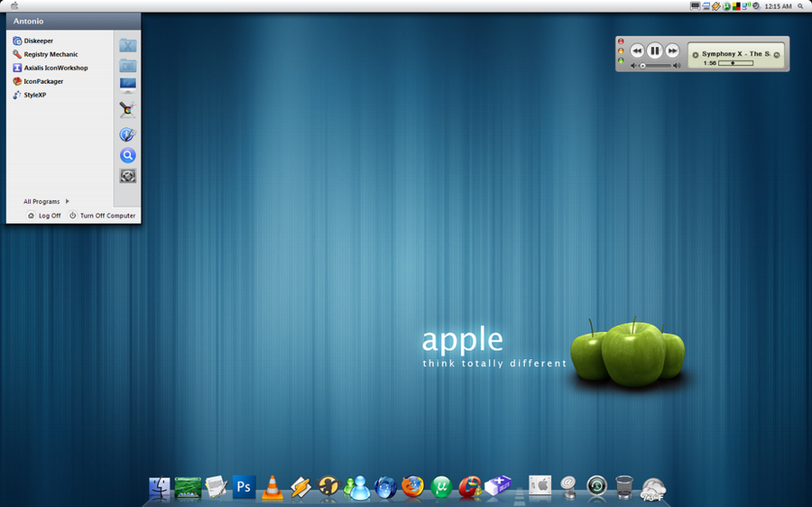Click the Winamp lightning tray icon
Screen dimensions: 812x507
click(715, 6)
